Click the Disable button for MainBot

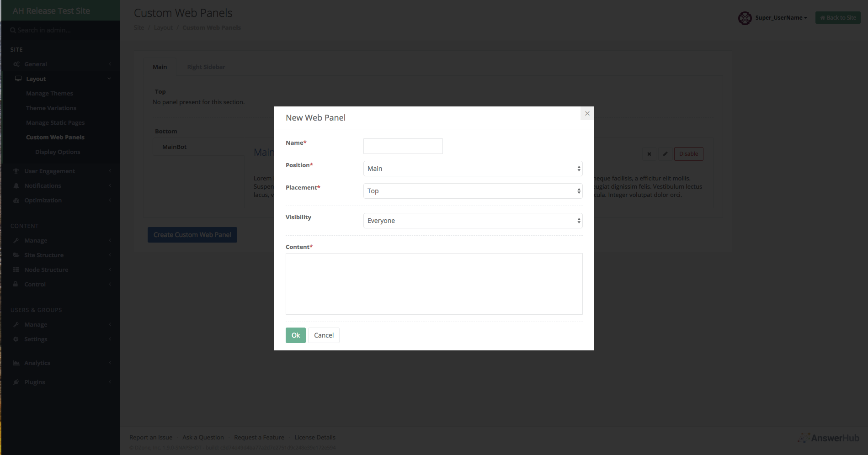coord(688,154)
